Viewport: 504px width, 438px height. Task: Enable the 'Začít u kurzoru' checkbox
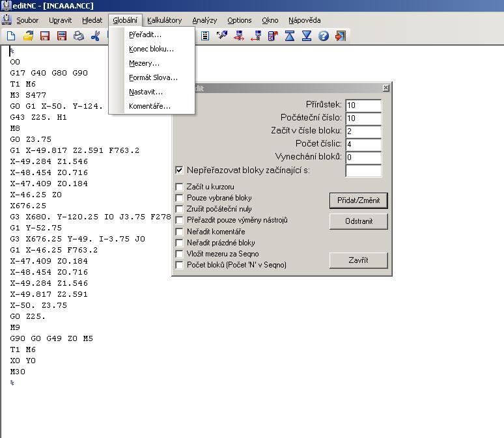(x=180, y=187)
